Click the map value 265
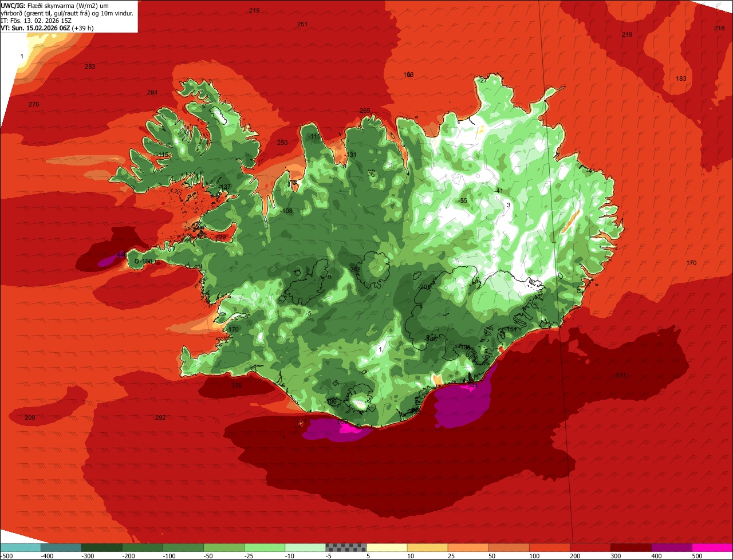733x560 pixels. (365, 111)
